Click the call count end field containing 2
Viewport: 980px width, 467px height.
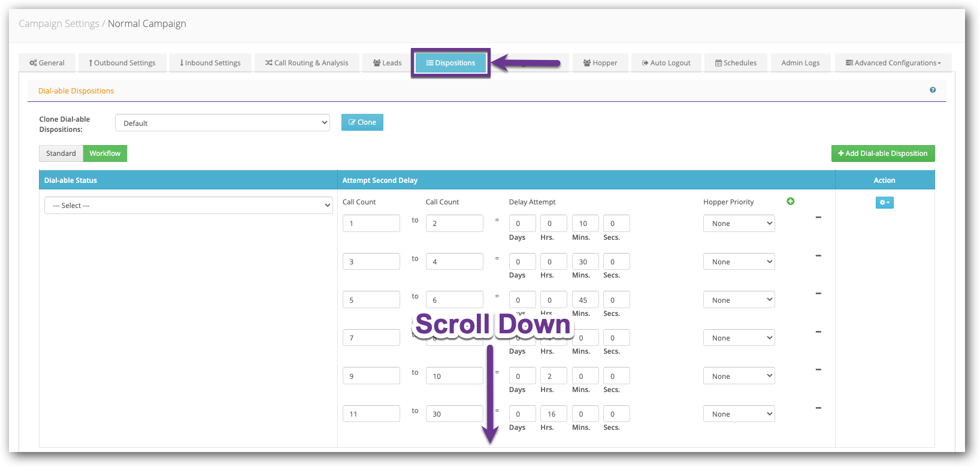(x=455, y=224)
